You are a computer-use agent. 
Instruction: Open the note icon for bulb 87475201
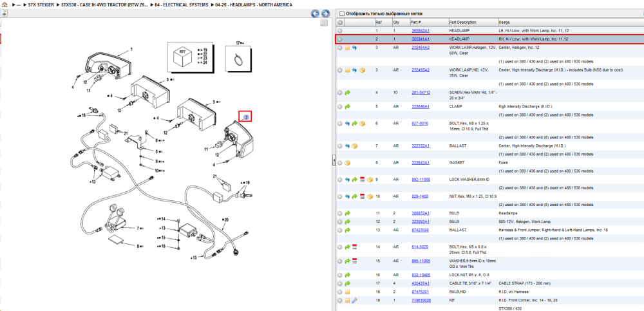click(347, 292)
